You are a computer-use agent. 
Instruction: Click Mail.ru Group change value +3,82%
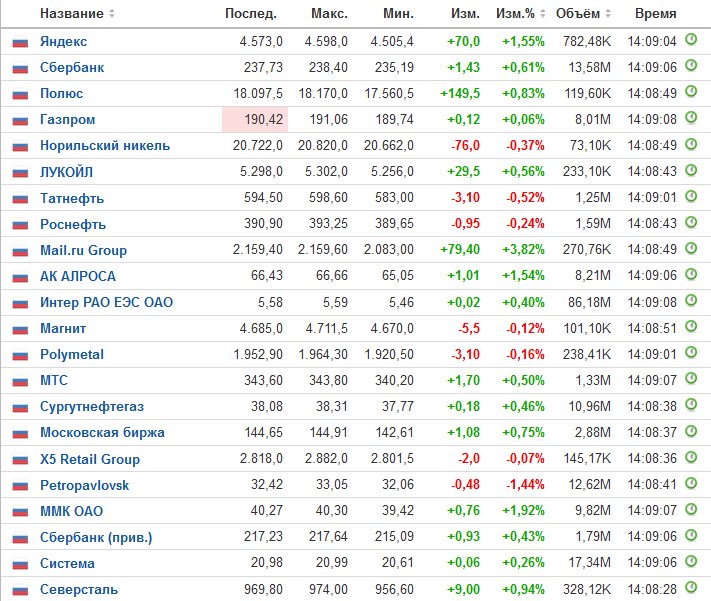(523, 249)
